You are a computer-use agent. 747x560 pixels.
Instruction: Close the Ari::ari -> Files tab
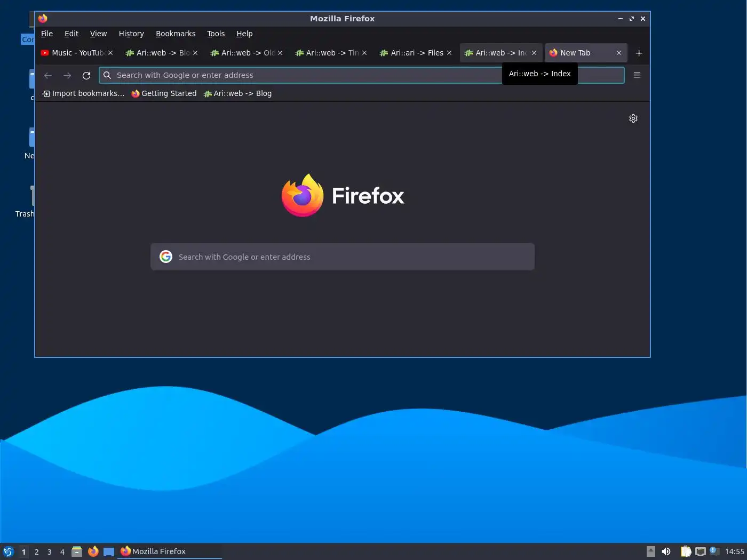[x=449, y=53]
